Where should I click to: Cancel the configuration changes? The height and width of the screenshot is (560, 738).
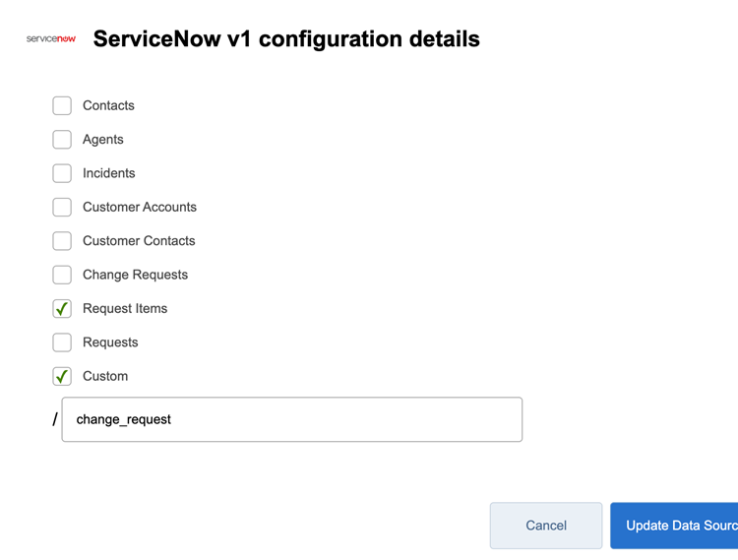click(x=546, y=526)
